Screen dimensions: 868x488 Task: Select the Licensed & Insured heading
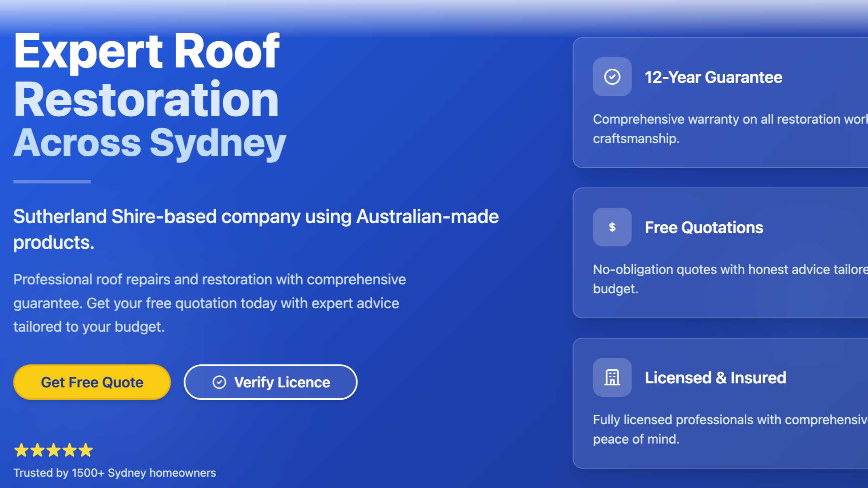point(715,378)
